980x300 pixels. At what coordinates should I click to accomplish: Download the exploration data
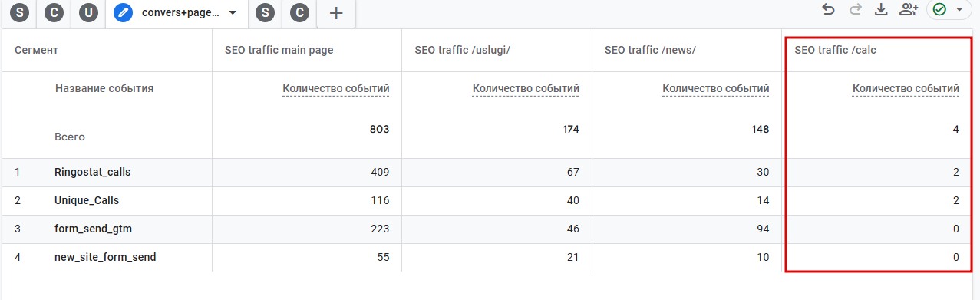[x=881, y=9]
